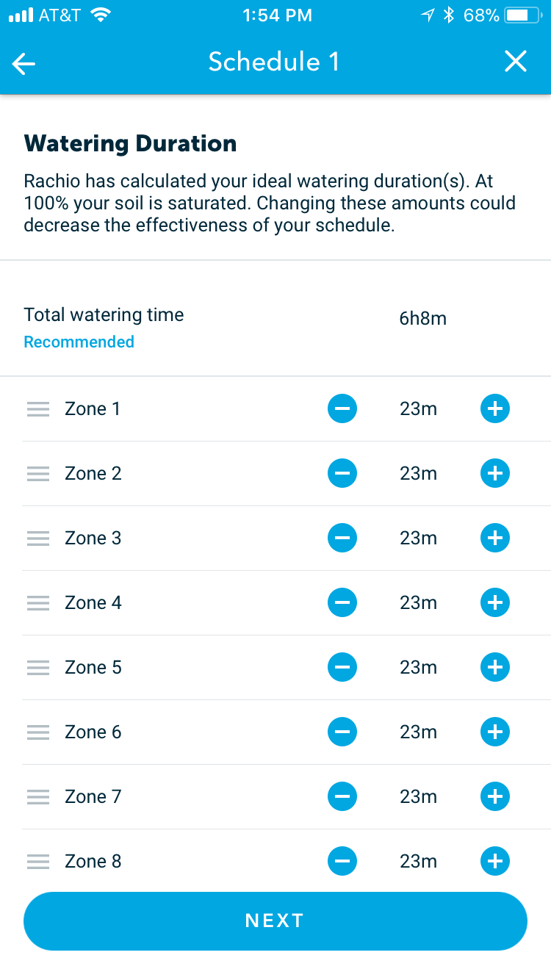Increase watering time for Zone 6

coord(494,732)
